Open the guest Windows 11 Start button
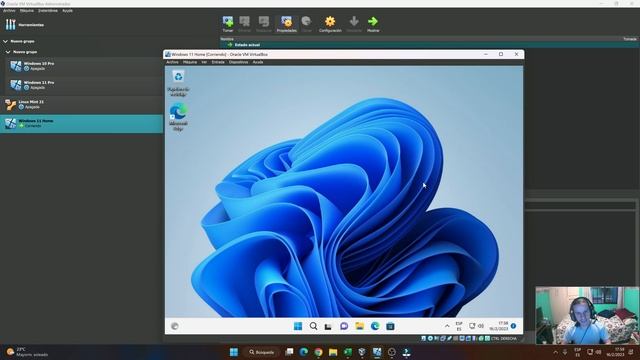The height and width of the screenshot is (360, 640). pos(298,326)
